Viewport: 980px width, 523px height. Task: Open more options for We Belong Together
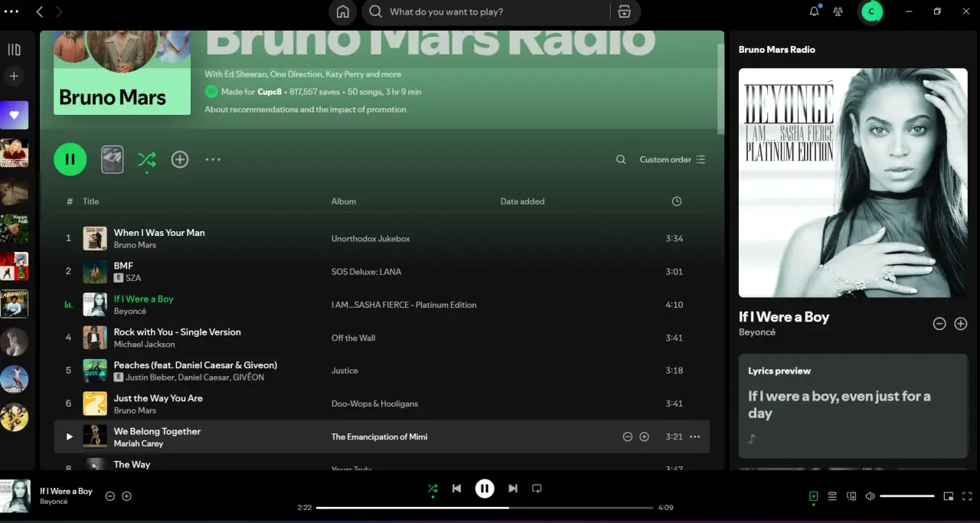click(x=695, y=436)
